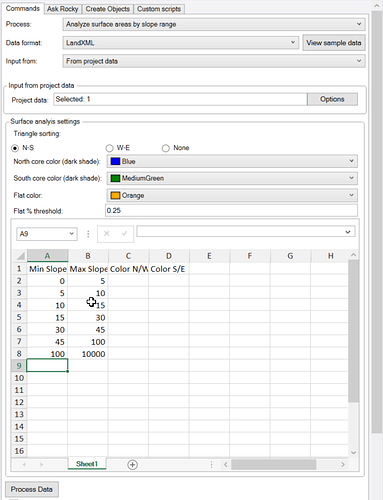
Task: Click the three-dot handle beside name box
Action: pyautogui.click(x=88, y=234)
